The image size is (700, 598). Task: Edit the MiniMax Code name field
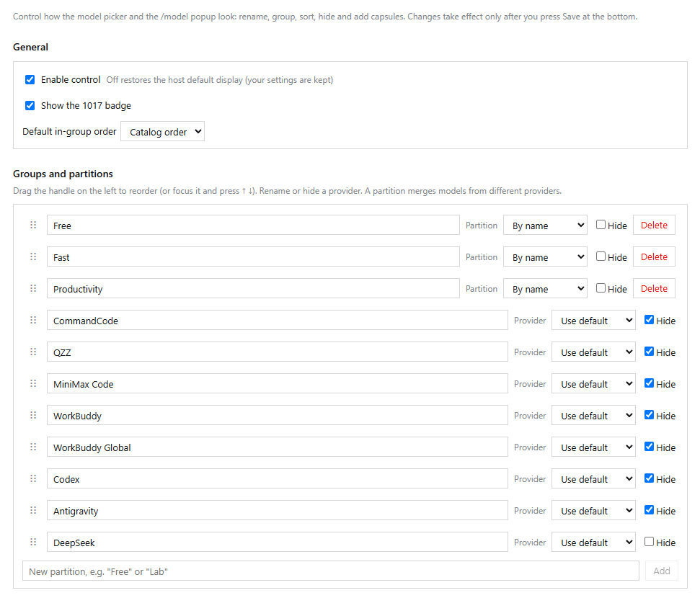click(x=278, y=383)
